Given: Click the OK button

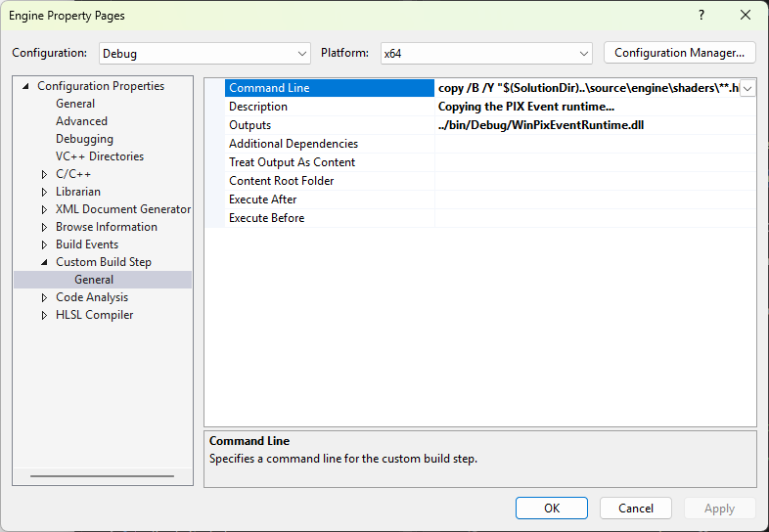Looking at the screenshot, I should tap(551, 509).
